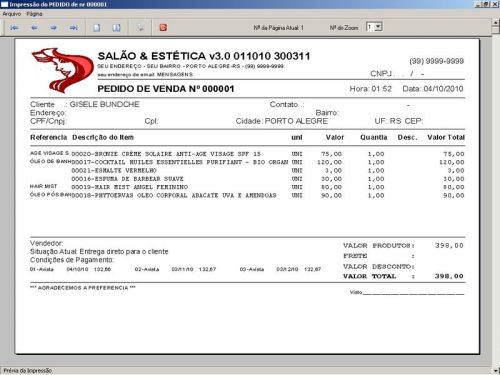Show two-page view icon

tap(116, 28)
